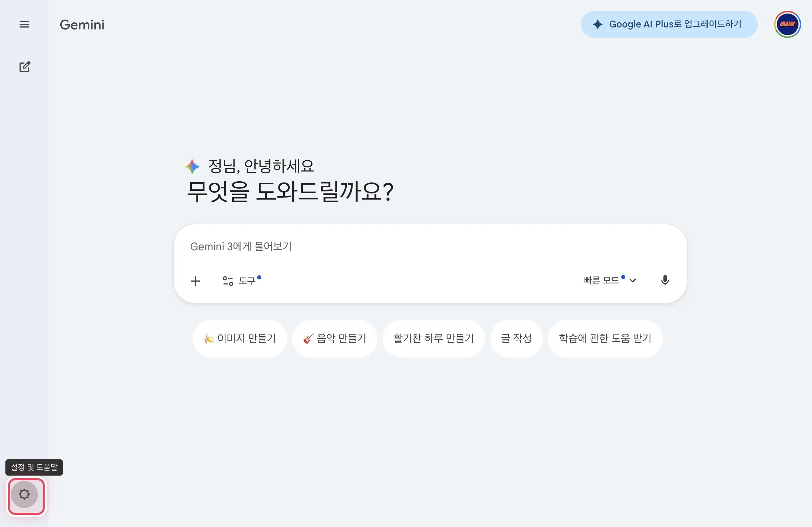Viewport: 812px width, 527px height.
Task: Select the 이미지 만들기 suggestion chip
Action: click(x=240, y=338)
